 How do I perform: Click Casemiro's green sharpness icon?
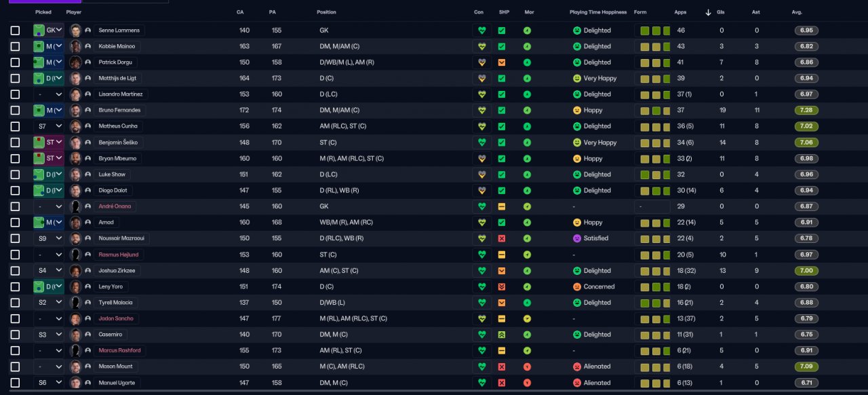coord(502,335)
